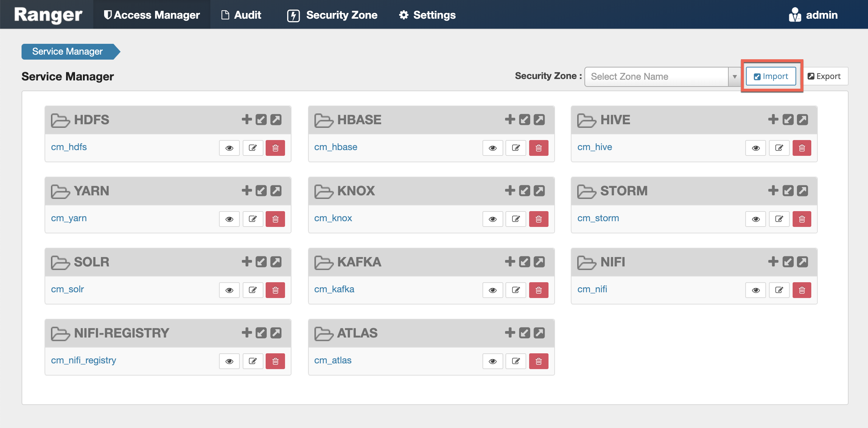Open the cm_yarn service link
This screenshot has width=868, height=428.
coord(69,218)
